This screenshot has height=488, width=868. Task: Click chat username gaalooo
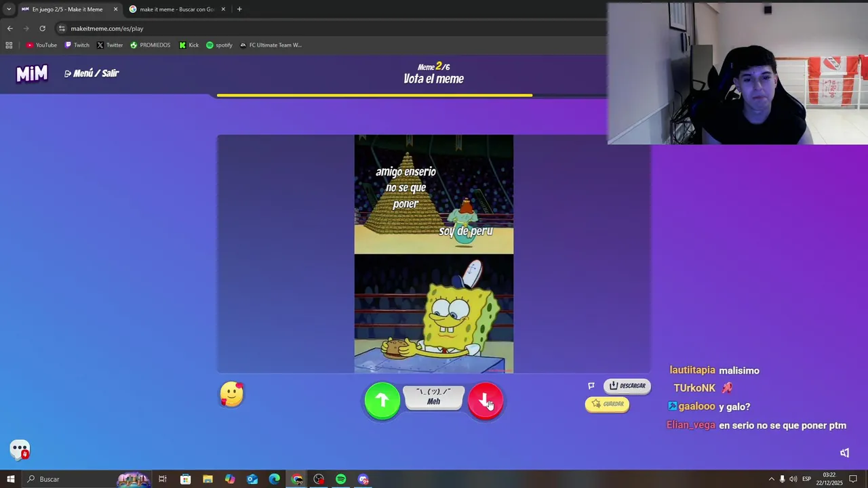(x=696, y=406)
